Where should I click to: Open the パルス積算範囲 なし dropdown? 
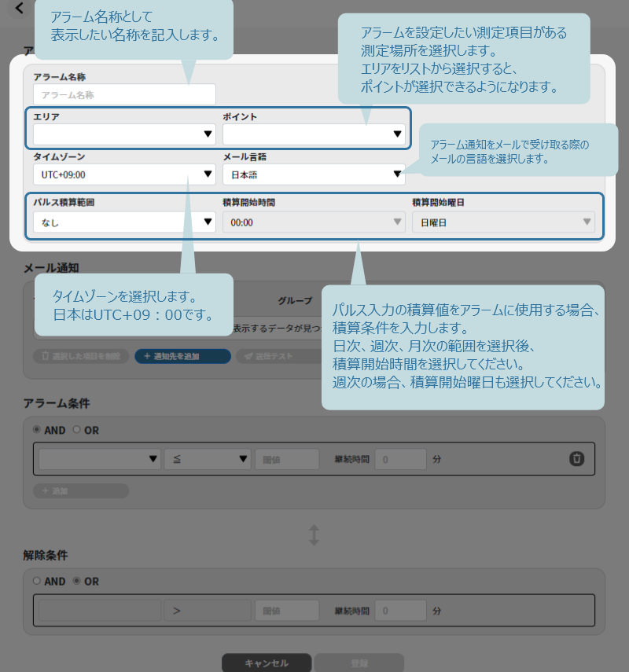(x=124, y=222)
